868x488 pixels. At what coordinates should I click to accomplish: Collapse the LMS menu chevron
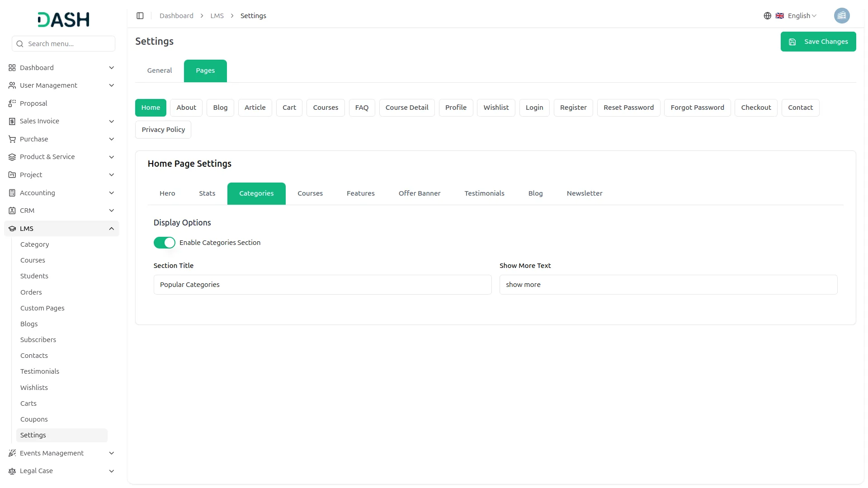[111, 229]
